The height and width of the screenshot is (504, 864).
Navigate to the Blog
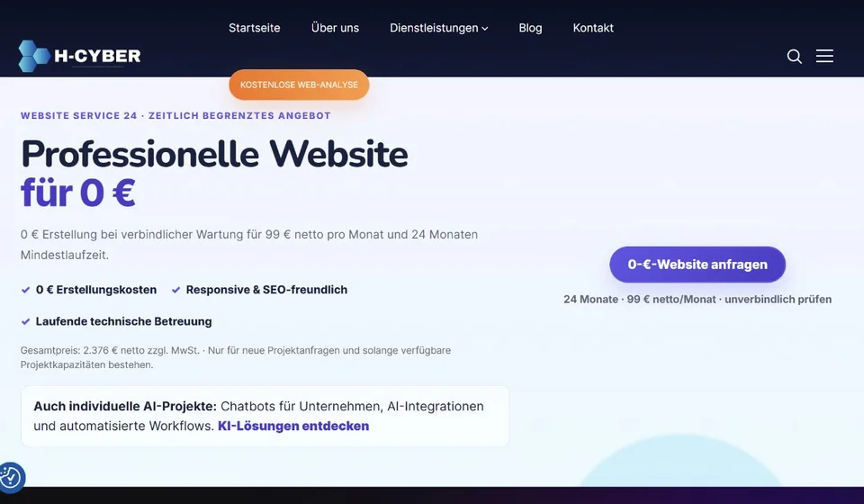(530, 28)
